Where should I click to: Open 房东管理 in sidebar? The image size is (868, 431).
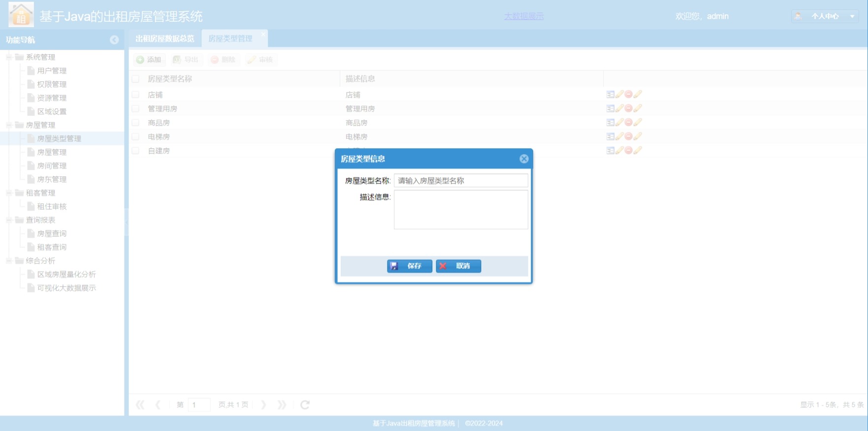point(52,179)
